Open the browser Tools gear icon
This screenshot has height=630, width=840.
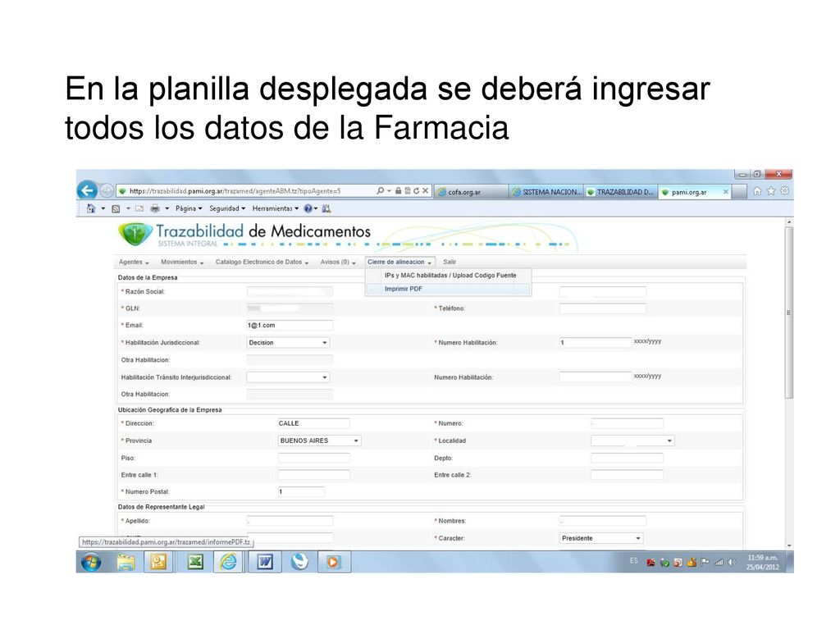point(785,191)
